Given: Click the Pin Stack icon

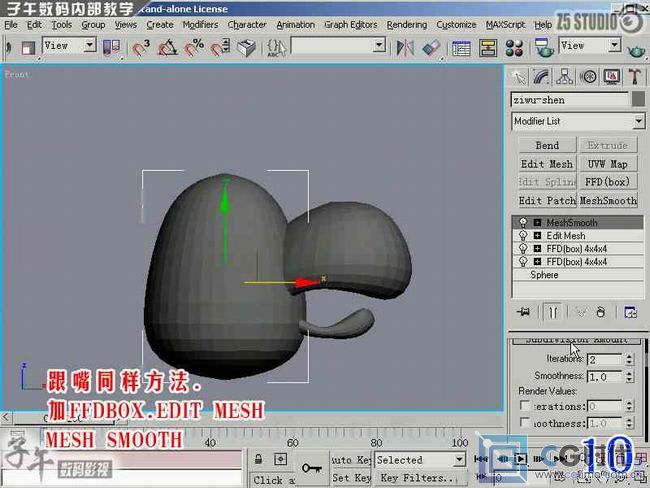Looking at the screenshot, I should 523,312.
